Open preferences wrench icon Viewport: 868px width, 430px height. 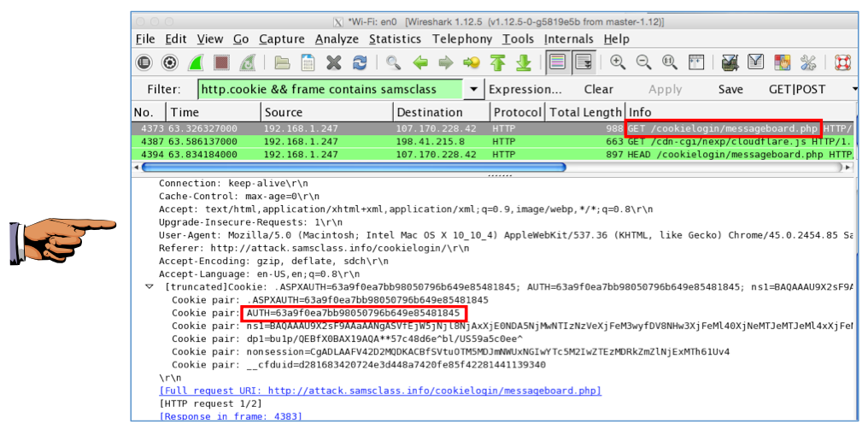point(808,62)
